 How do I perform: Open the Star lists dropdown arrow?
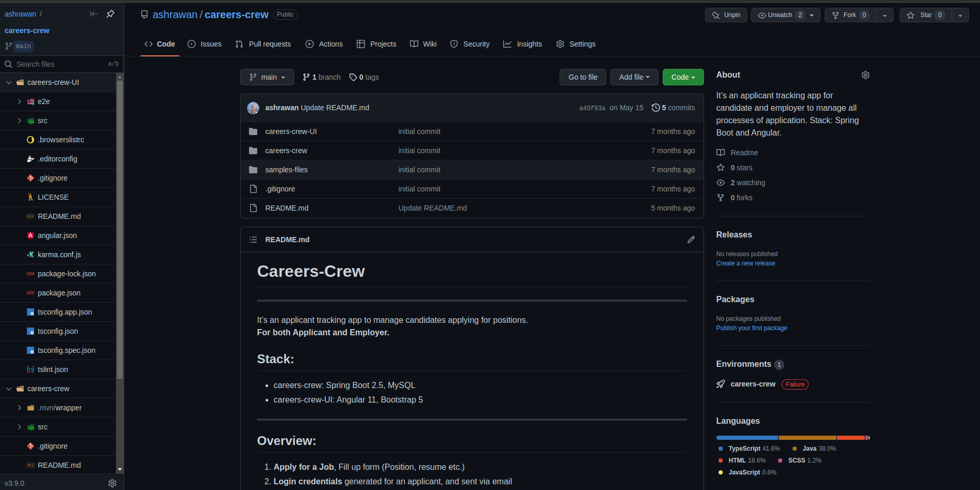[x=960, y=15]
